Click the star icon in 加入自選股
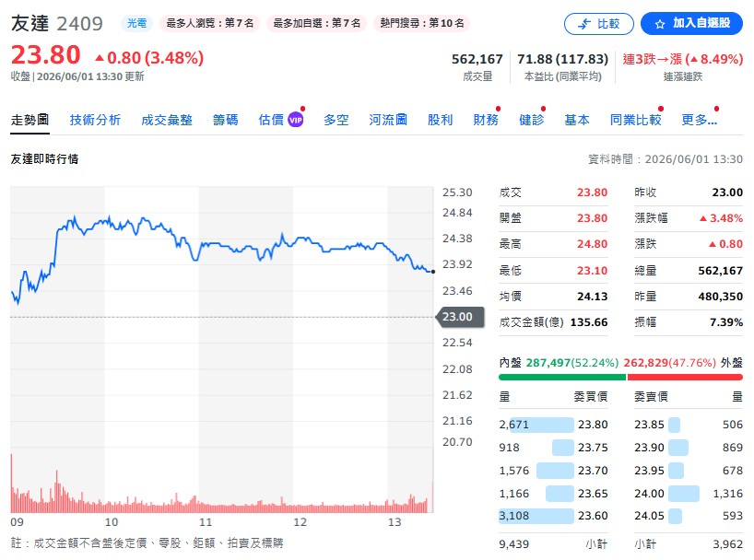 pyautogui.click(x=660, y=24)
